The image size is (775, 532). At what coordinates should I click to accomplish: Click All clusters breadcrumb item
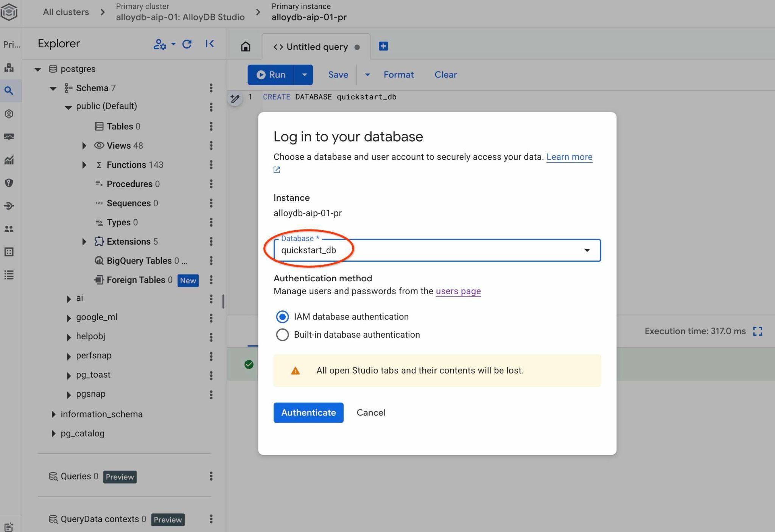point(66,12)
